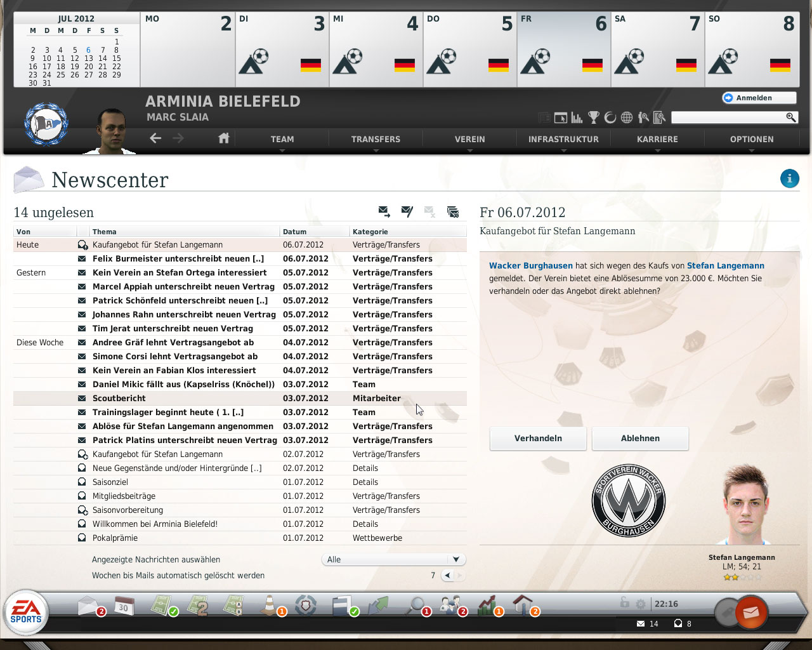This screenshot has width=812, height=650.
Task: Open message Pokalprämie
Action: (x=240, y=538)
